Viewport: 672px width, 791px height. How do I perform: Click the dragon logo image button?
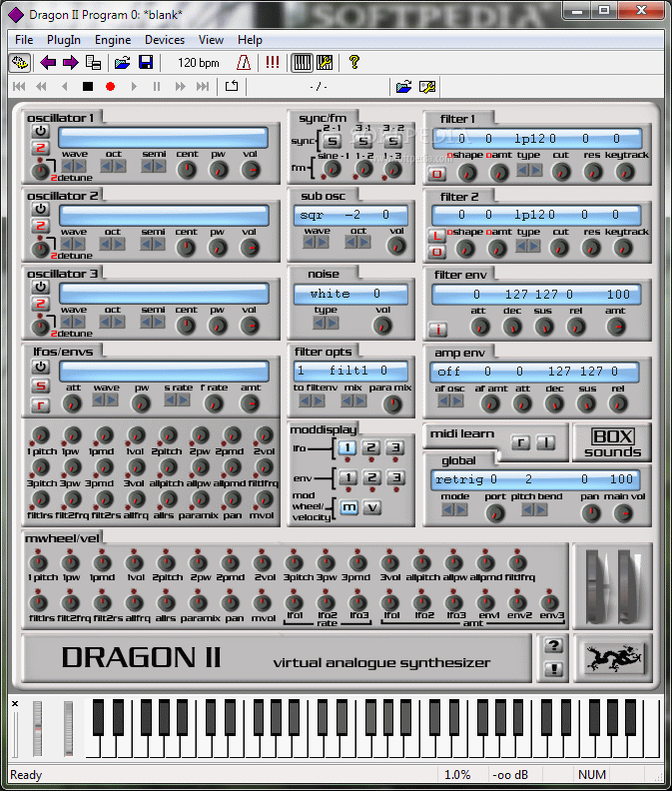point(613,658)
